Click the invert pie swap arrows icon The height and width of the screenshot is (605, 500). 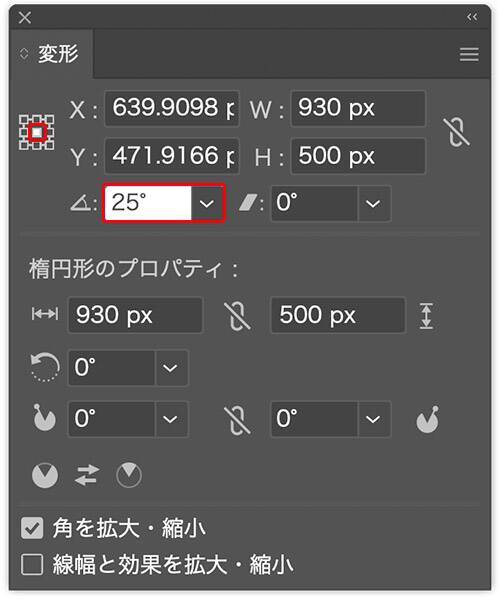point(86,475)
